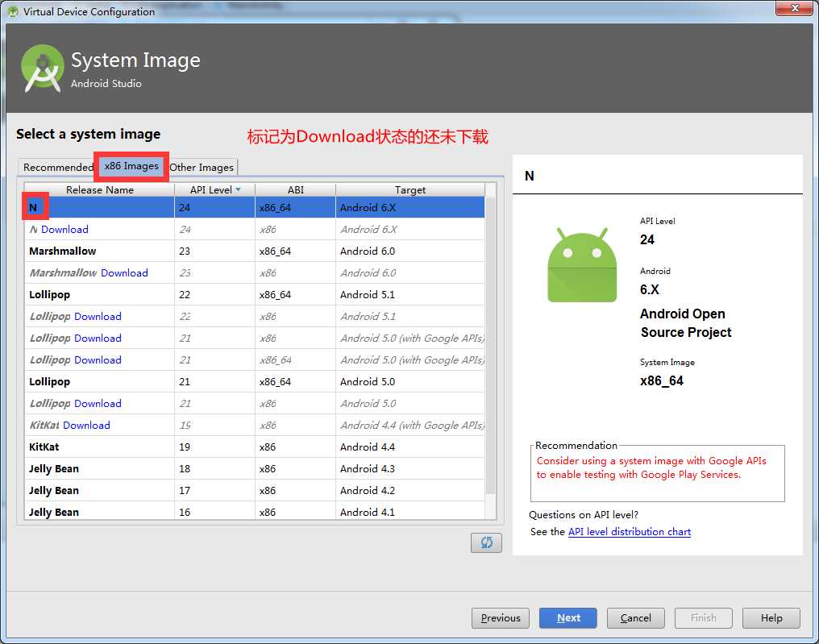Go back with the Previous button
The image size is (819, 644).
(501, 618)
